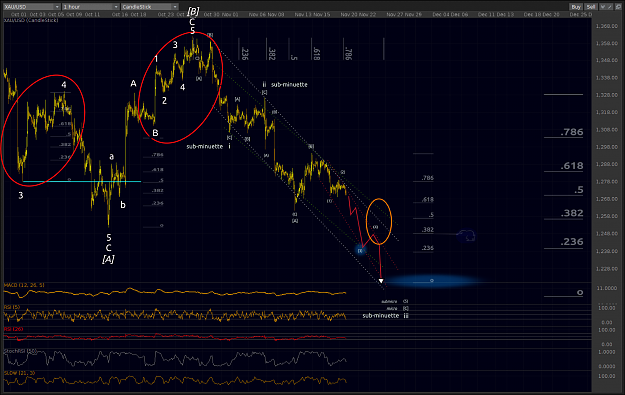Open the CandleStick chart type dropdown
625x395 pixels.
pos(149,7)
